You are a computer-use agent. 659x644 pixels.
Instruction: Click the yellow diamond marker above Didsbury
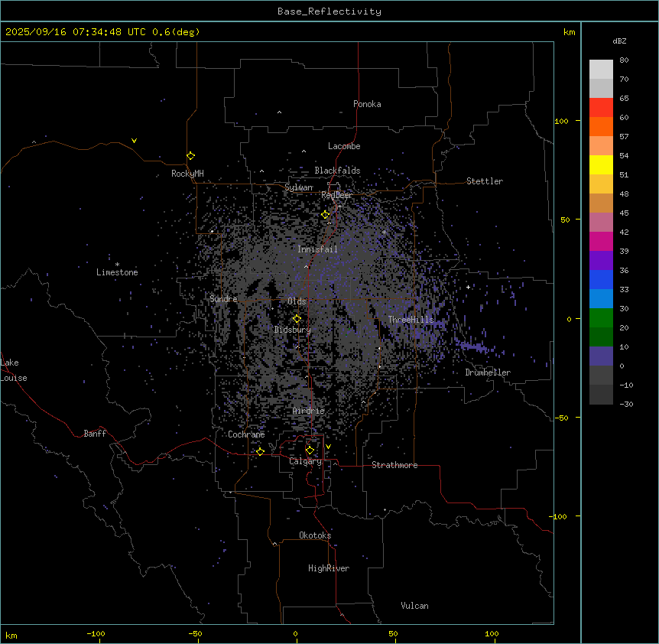[297, 319]
